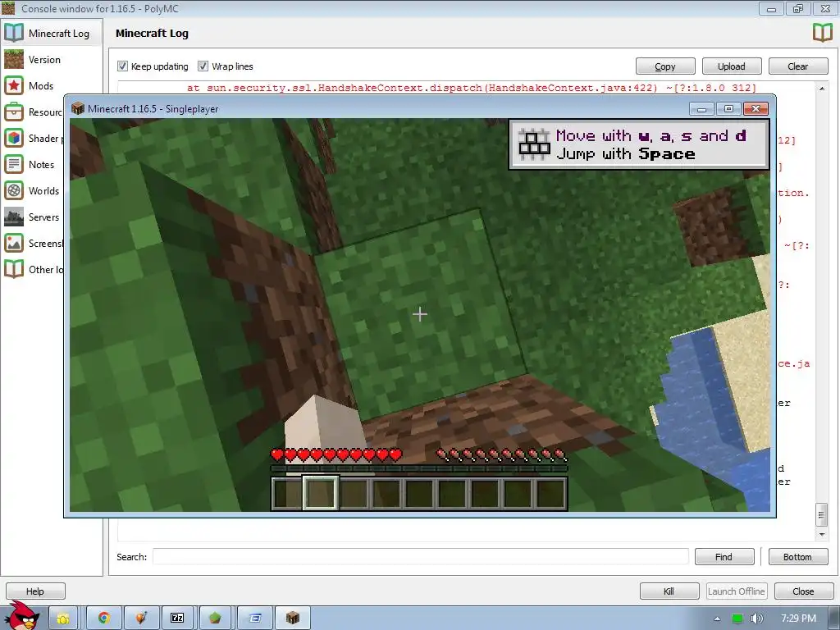Click the green book icon at top right
The height and width of the screenshot is (630, 840).
(822, 33)
